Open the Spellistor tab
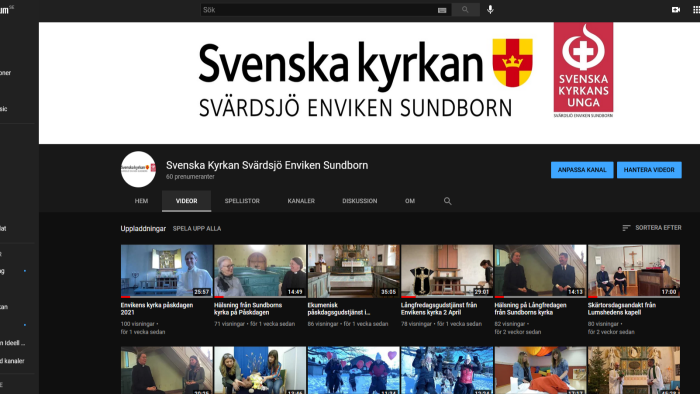 (242, 201)
